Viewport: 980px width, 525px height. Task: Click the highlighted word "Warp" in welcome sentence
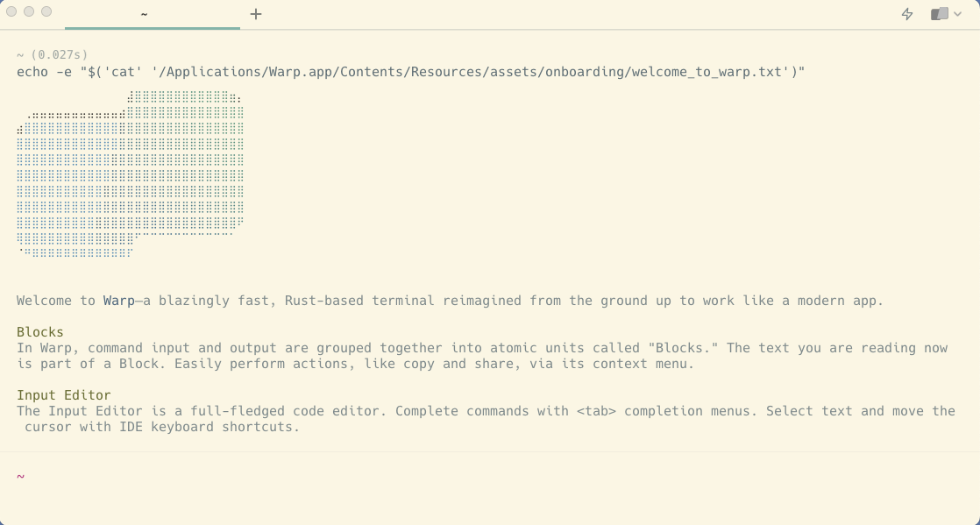[x=118, y=301]
